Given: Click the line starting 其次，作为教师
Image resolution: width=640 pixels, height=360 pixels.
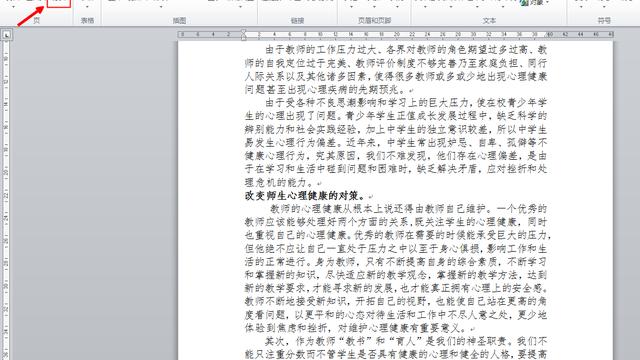Looking at the screenshot, I should tap(406, 341).
